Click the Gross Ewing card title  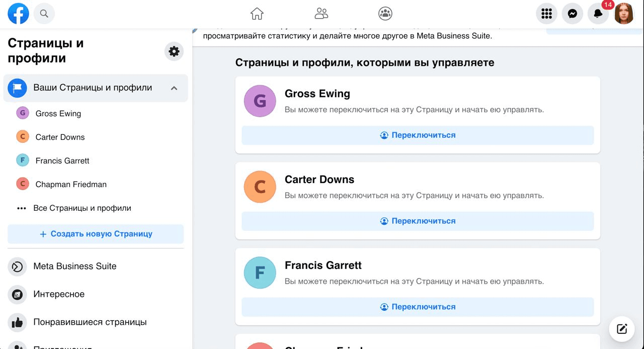tap(317, 94)
